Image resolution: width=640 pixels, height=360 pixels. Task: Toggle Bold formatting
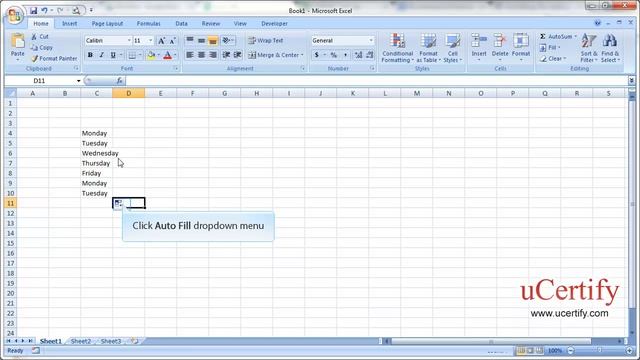[90, 55]
